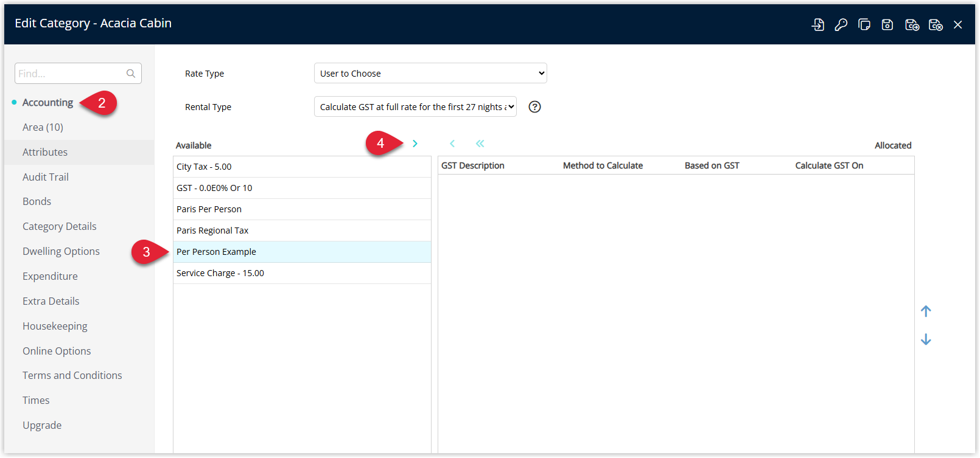Select Paris Per Person row

tap(302, 209)
